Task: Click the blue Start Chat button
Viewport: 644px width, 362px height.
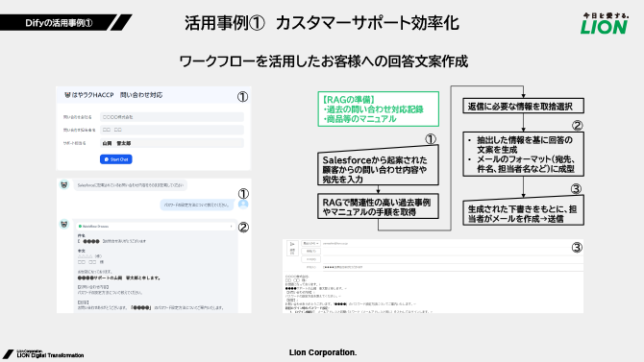Action: pyautogui.click(x=115, y=159)
